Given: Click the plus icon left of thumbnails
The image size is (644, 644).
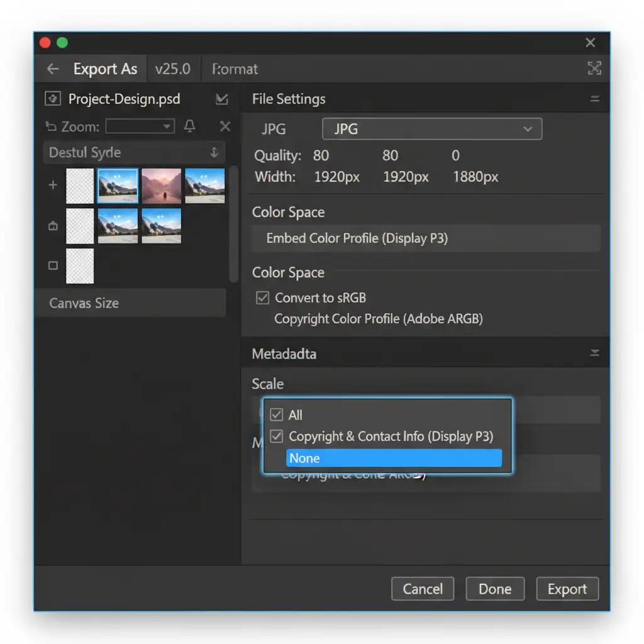Looking at the screenshot, I should click(x=53, y=185).
